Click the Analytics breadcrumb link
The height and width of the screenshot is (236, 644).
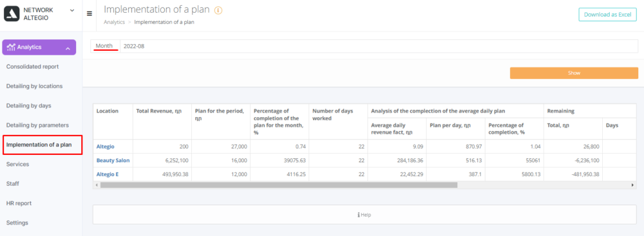click(114, 22)
